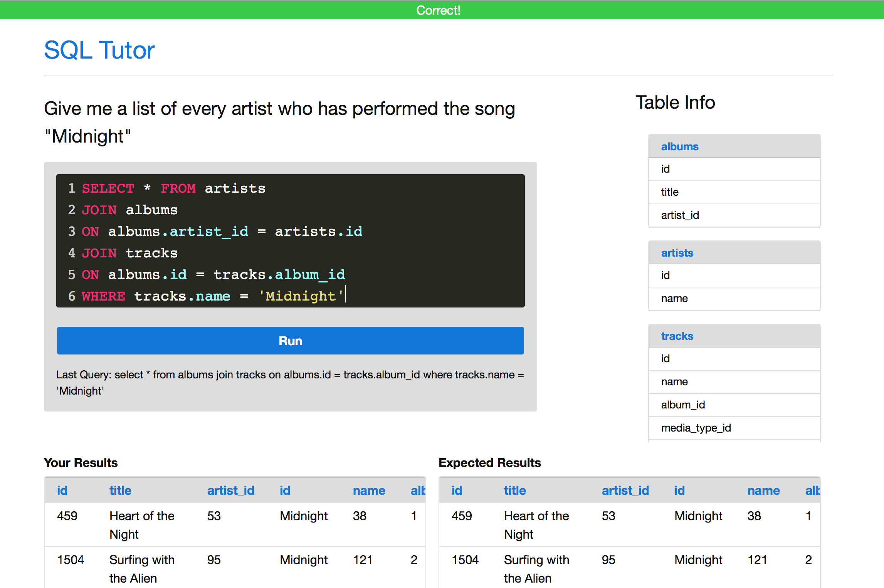Click the 121 cell in Expected Results
The height and width of the screenshot is (588, 884).
(757, 560)
